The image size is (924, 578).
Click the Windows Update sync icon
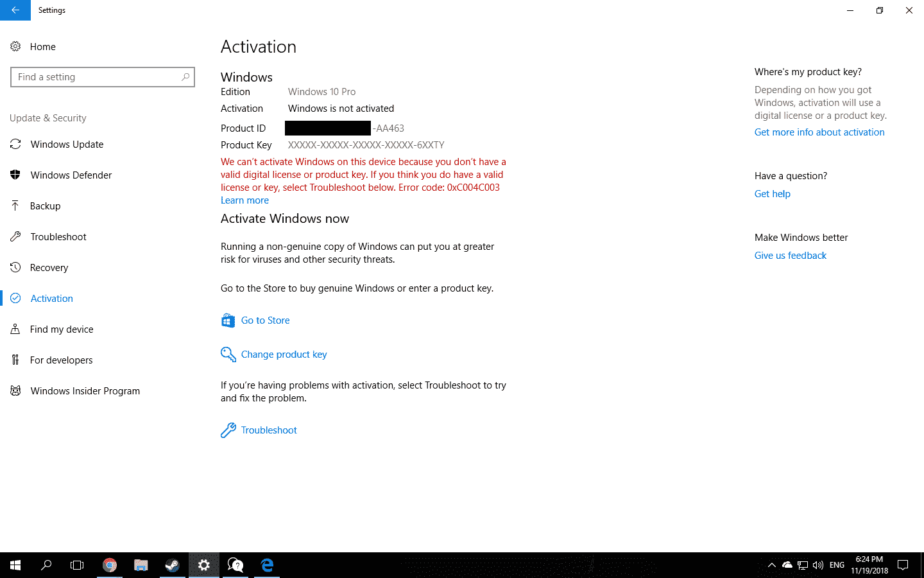coord(15,144)
